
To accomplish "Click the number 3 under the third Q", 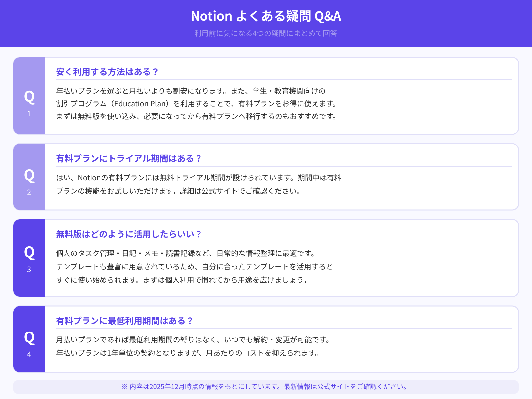I will 29,269.
